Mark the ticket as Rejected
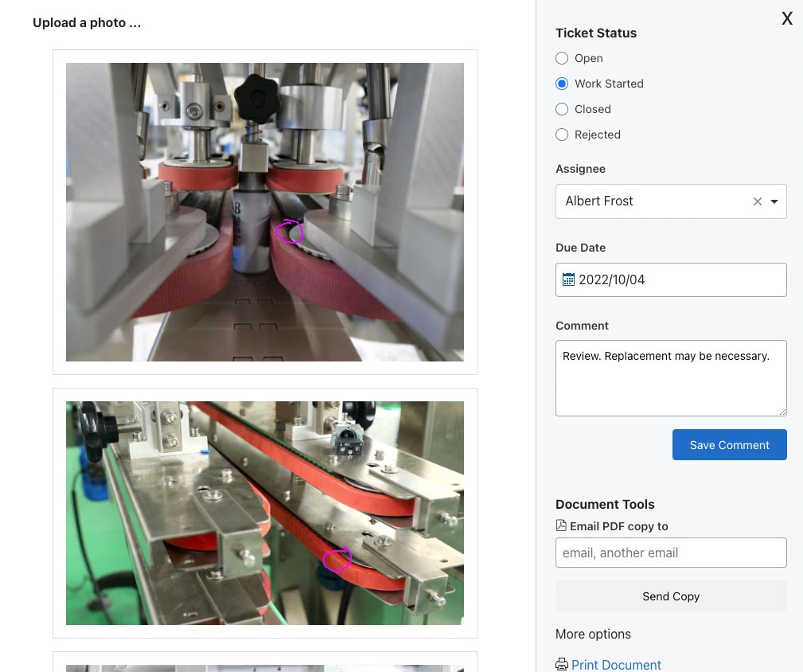The height and width of the screenshot is (672, 803). coord(562,135)
